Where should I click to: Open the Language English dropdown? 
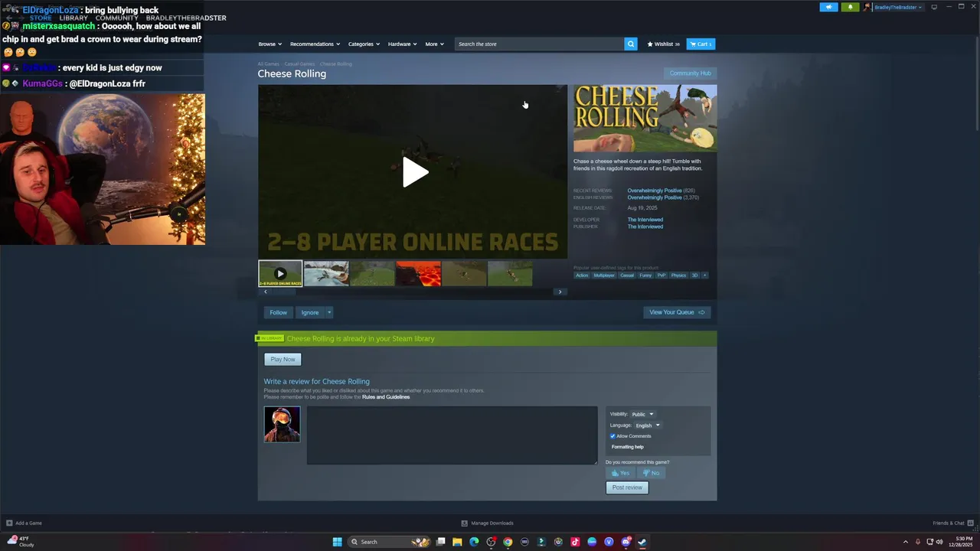pyautogui.click(x=647, y=425)
